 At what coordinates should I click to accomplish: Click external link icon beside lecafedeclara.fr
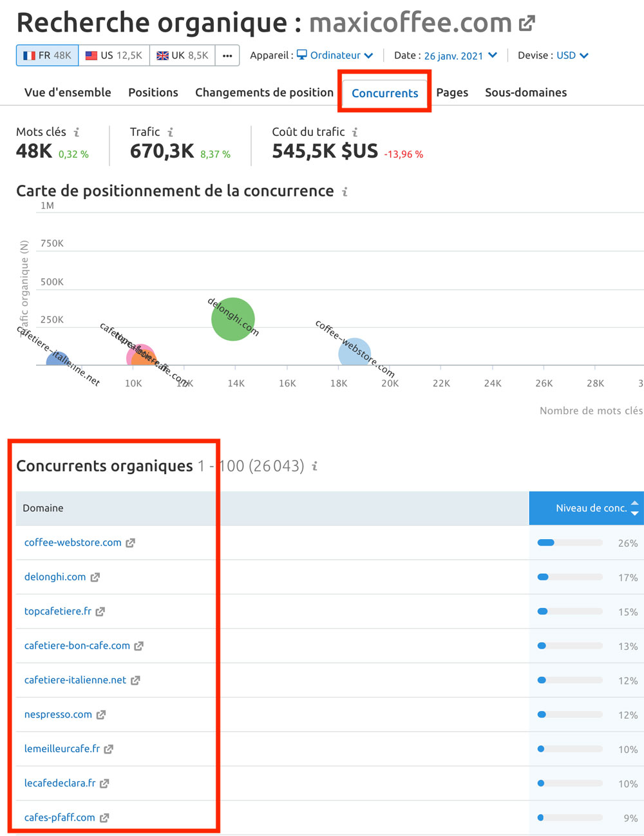point(104,784)
